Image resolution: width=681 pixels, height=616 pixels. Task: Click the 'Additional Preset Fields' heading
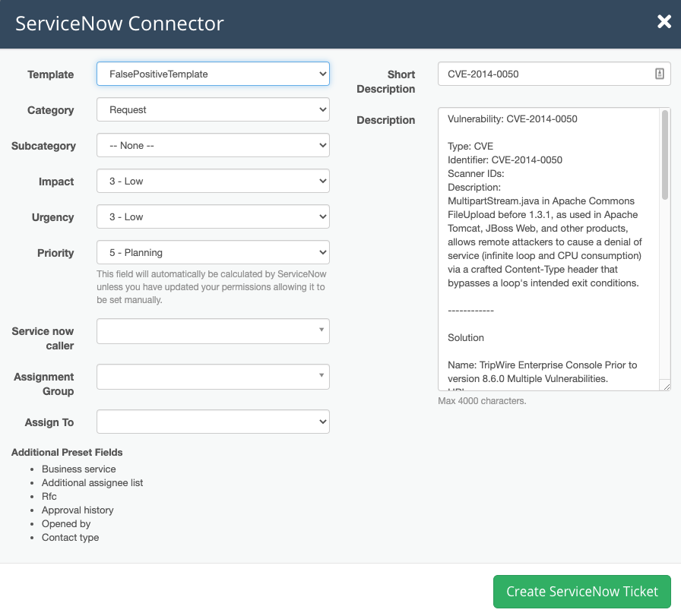tap(67, 453)
